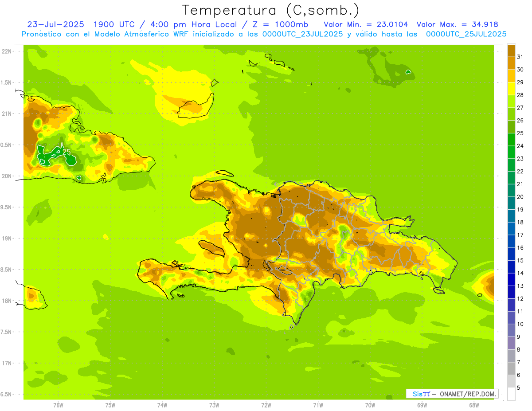Click the "19N" latitude axis label

[8, 238]
